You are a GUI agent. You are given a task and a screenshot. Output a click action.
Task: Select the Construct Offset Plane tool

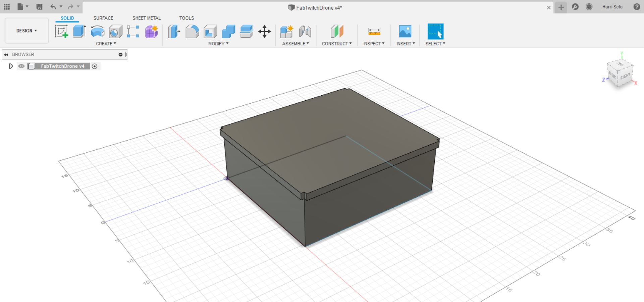pos(337,32)
